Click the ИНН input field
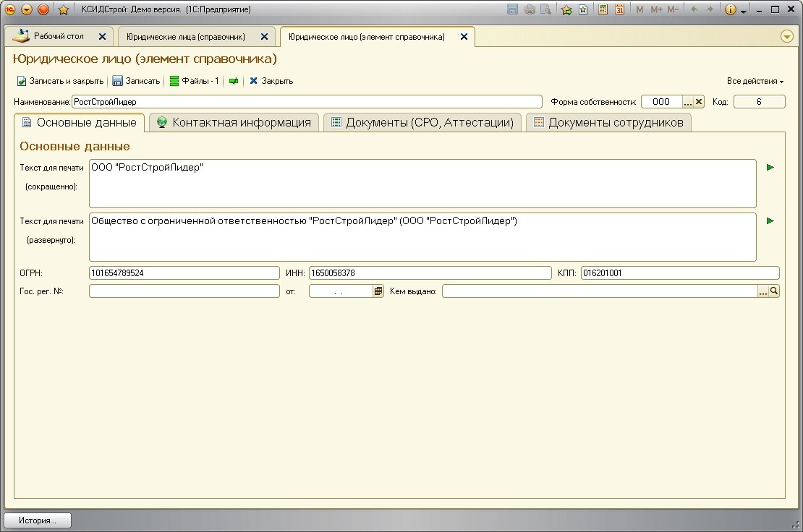 tap(430, 273)
